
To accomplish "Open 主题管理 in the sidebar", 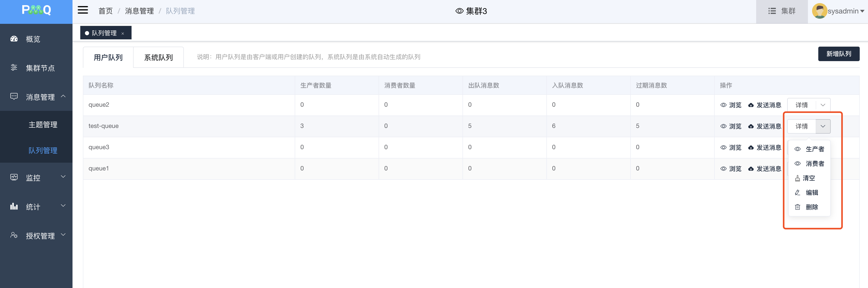I will click(x=43, y=125).
